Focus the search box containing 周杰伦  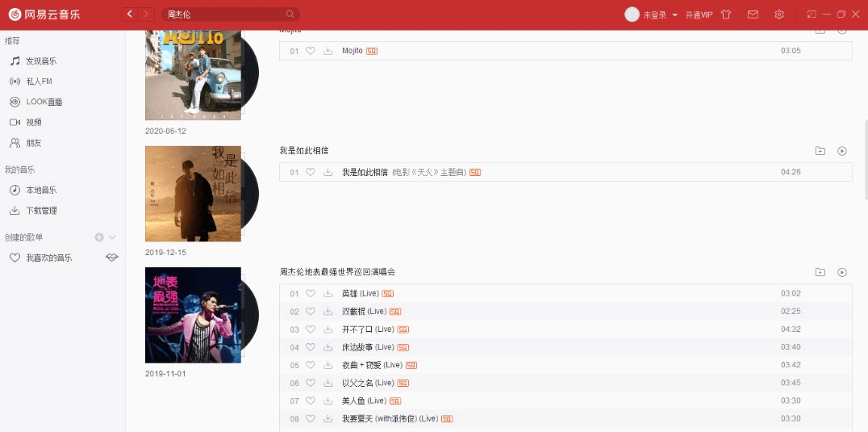[230, 15]
